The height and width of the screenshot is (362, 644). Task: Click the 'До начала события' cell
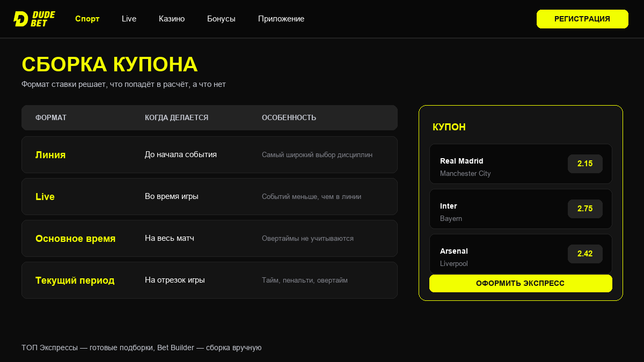pos(181,154)
